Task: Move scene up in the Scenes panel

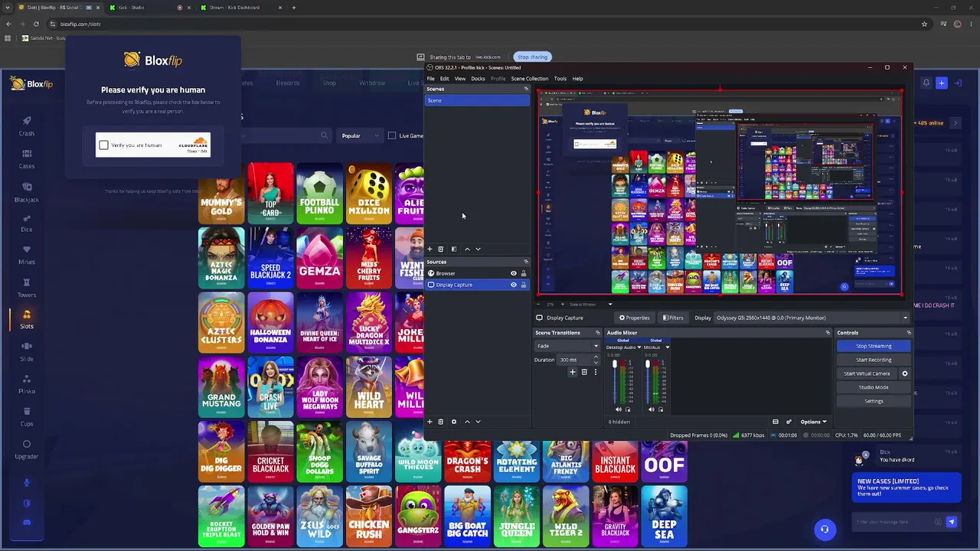Action: [x=467, y=249]
